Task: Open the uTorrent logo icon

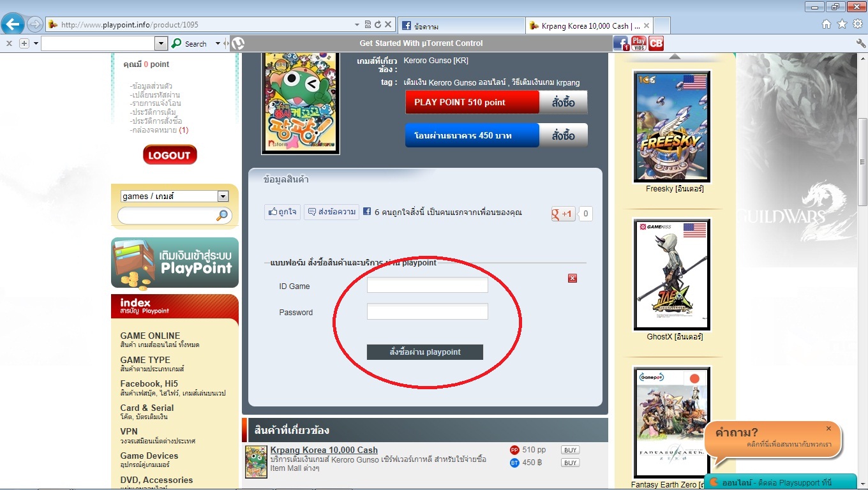Action: point(237,43)
